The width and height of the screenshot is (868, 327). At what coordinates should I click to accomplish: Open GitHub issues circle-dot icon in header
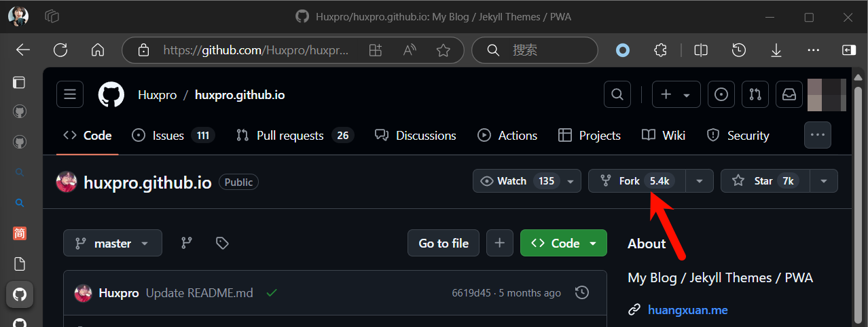(721, 95)
